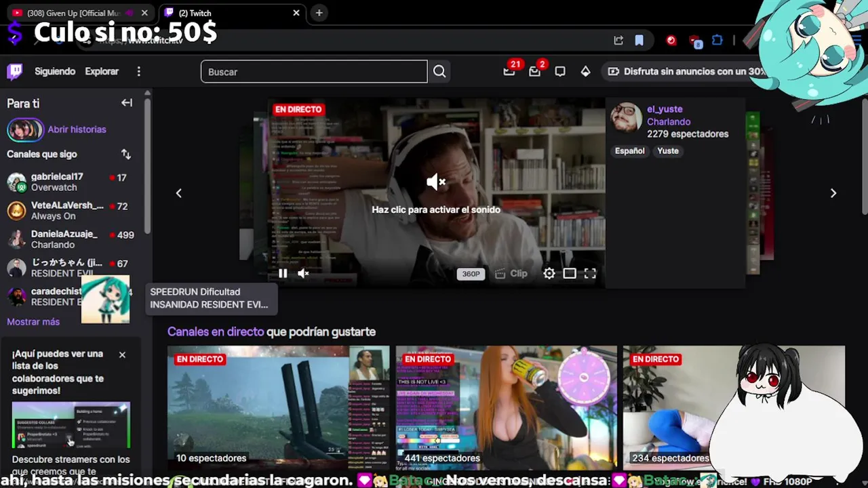This screenshot has height=488, width=868.
Task: Open the whispers chat bubble icon
Action: click(560, 71)
